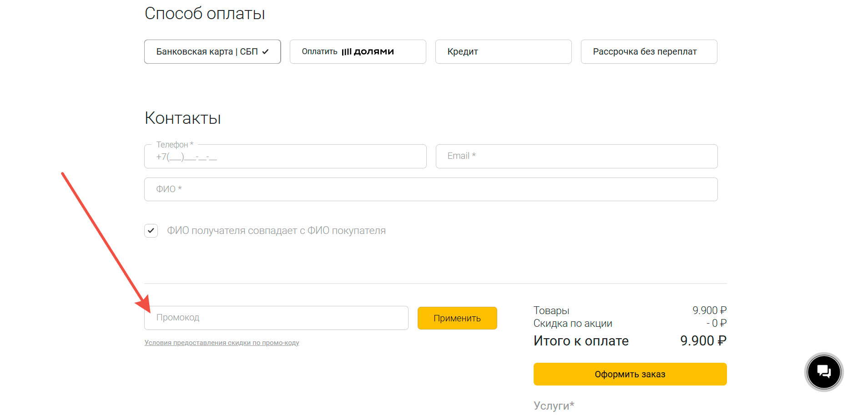Viewport: 868px width, 416px height.
Task: Open Условия предоставления скидки по промо-коду link
Action: [222, 343]
